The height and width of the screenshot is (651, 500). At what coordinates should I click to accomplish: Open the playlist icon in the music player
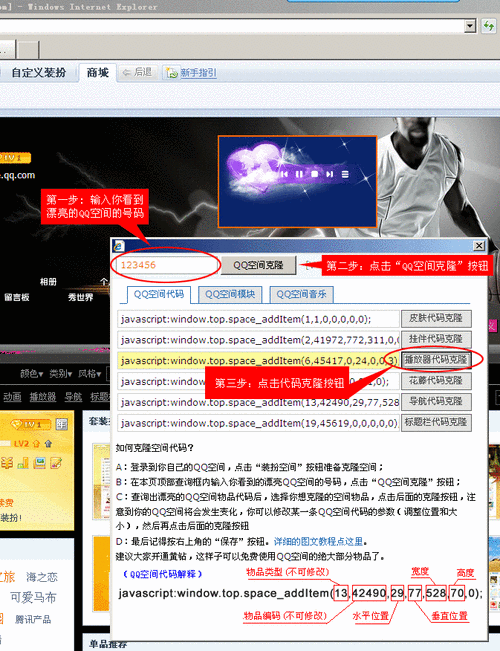pyautogui.click(x=345, y=174)
